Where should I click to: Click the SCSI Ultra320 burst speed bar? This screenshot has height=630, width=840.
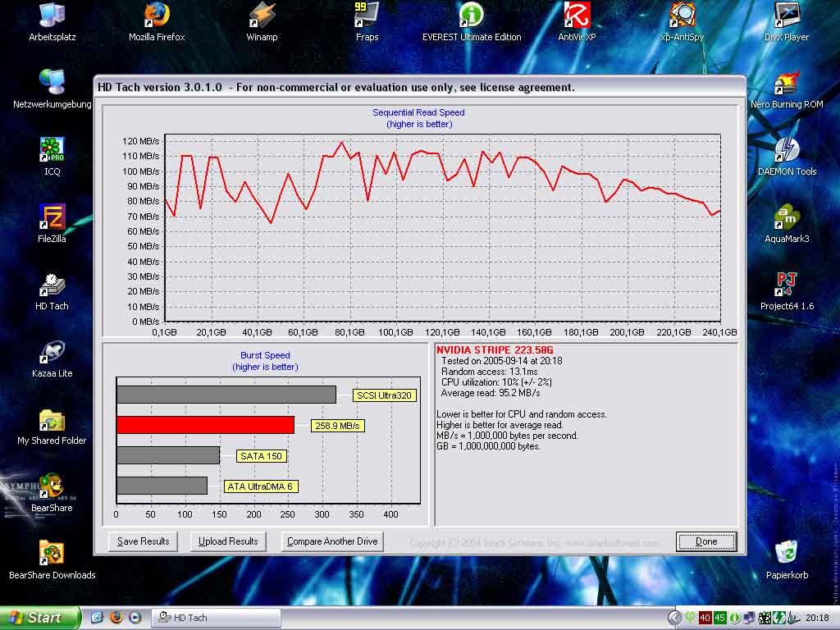click(x=226, y=395)
